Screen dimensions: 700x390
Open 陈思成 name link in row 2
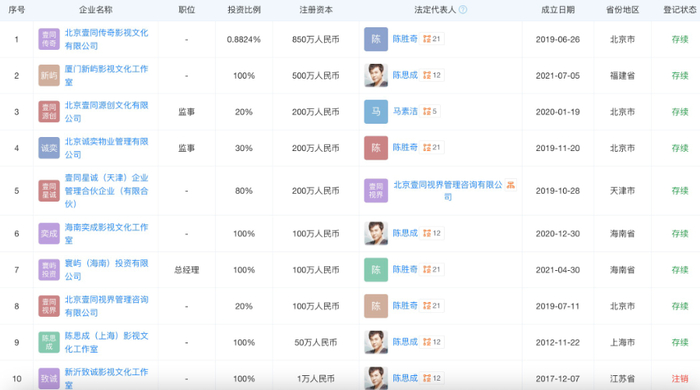[405, 75]
